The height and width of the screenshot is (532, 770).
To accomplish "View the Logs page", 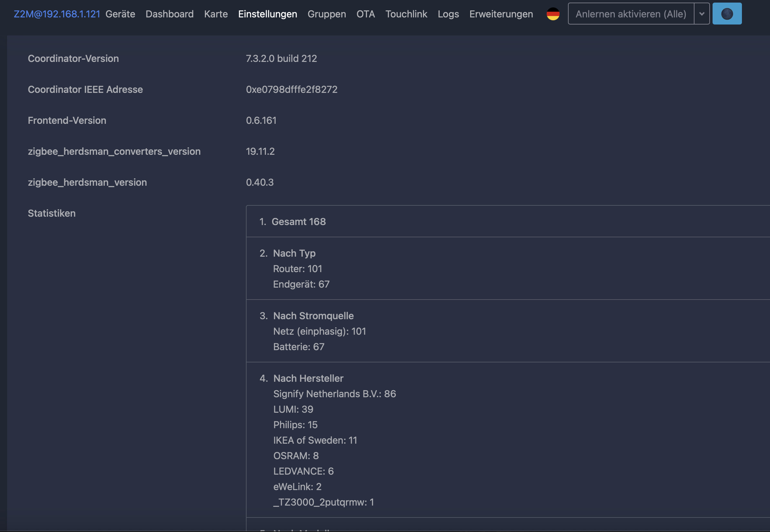I will [x=448, y=14].
